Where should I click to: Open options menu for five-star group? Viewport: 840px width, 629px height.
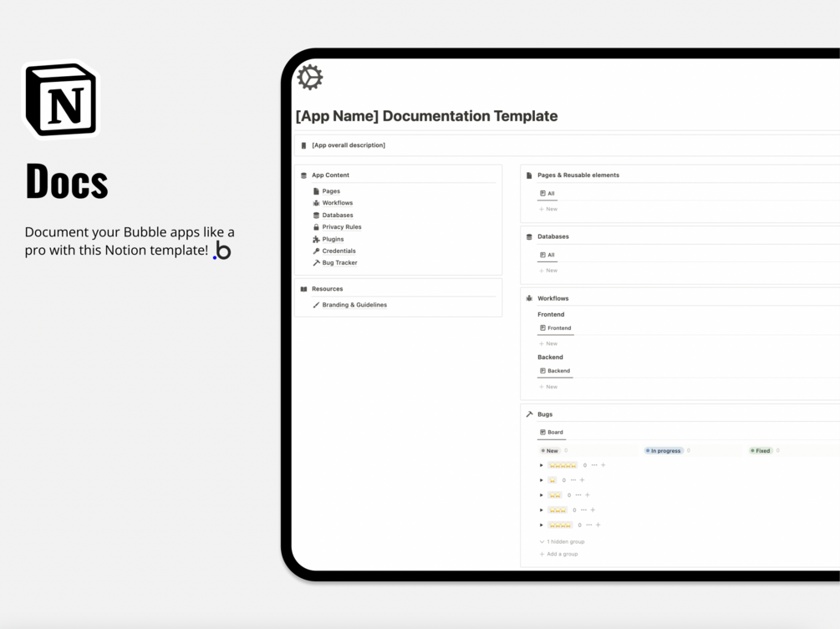tap(594, 465)
